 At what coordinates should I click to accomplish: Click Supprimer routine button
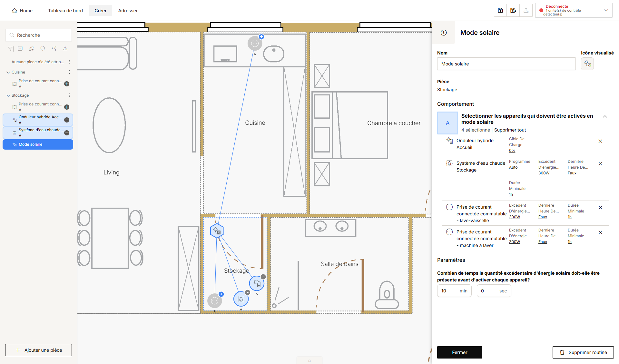[x=583, y=352]
